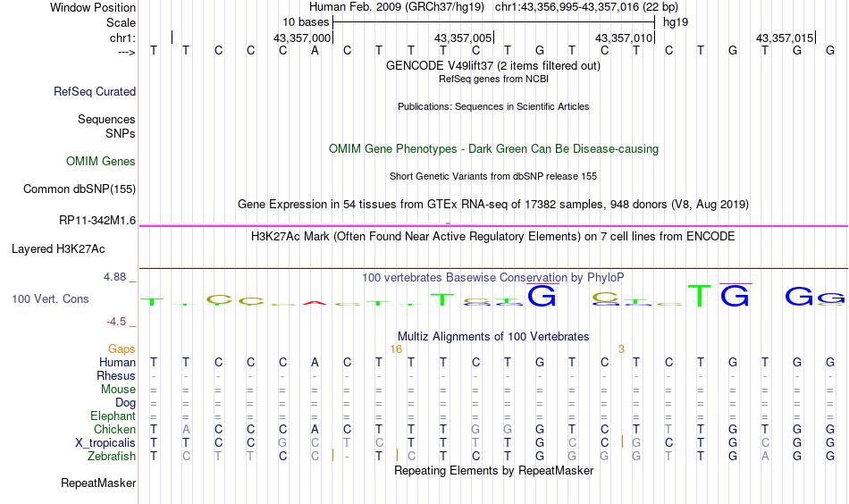Click the gap count 16
Viewport: 849px width, 504px height.
click(396, 349)
